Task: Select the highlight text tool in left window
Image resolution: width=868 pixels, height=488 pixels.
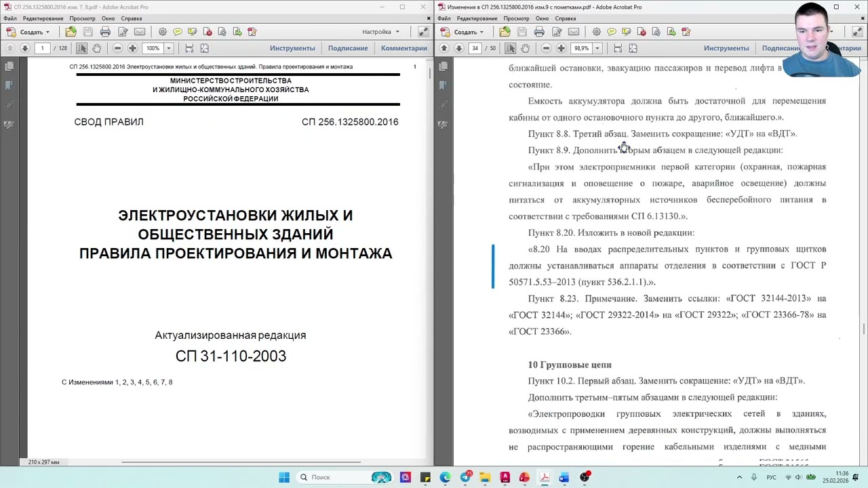Action: tap(193, 32)
